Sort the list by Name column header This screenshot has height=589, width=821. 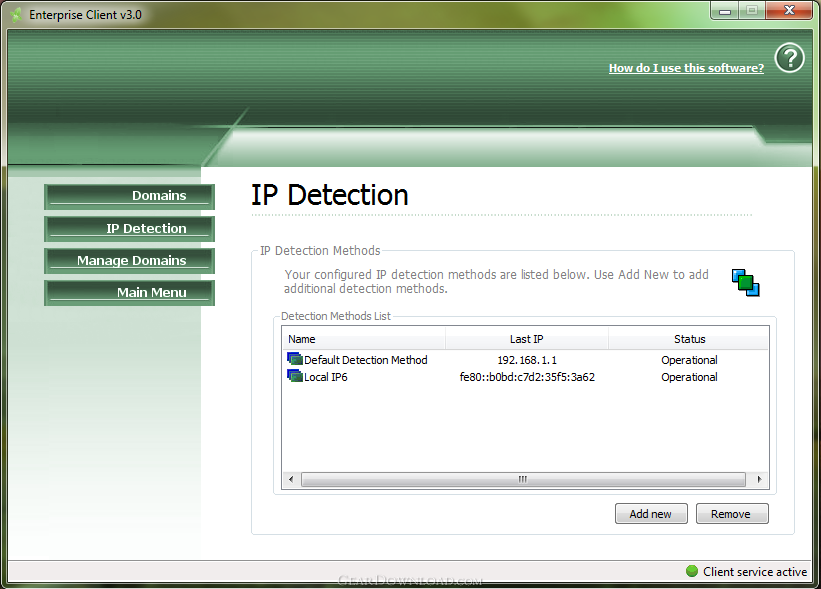(363, 339)
